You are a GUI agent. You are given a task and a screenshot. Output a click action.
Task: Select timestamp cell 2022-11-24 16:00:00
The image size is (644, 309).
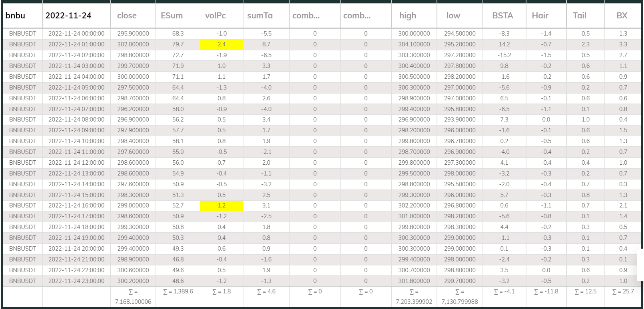tap(76, 205)
